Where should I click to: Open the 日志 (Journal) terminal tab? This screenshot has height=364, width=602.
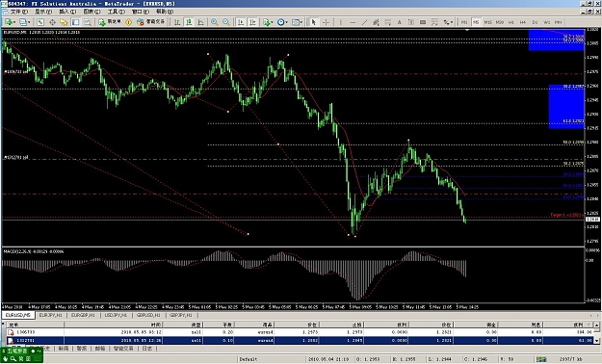(146, 349)
